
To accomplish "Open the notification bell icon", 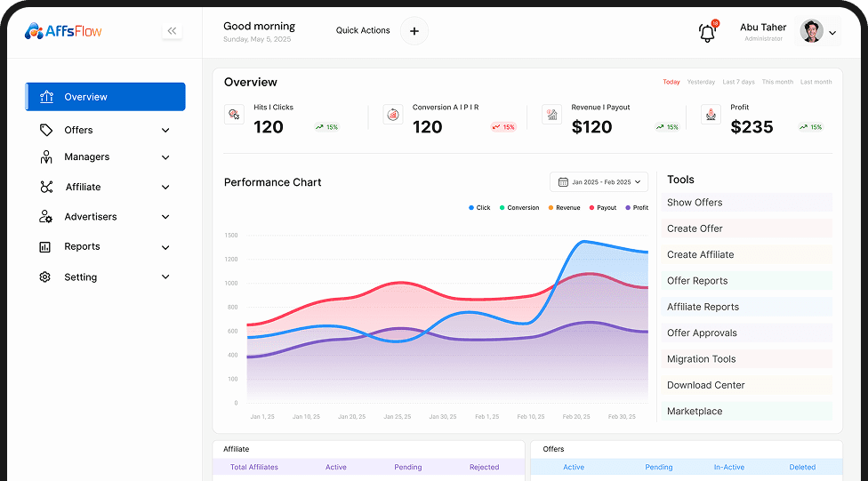I will click(707, 33).
